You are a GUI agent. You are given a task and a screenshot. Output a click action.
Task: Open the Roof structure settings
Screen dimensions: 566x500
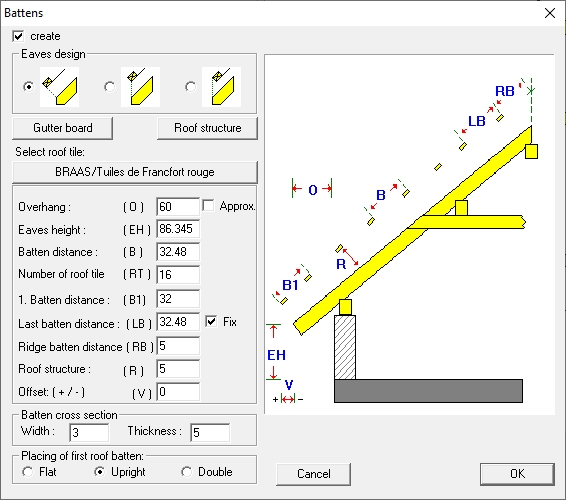(208, 128)
